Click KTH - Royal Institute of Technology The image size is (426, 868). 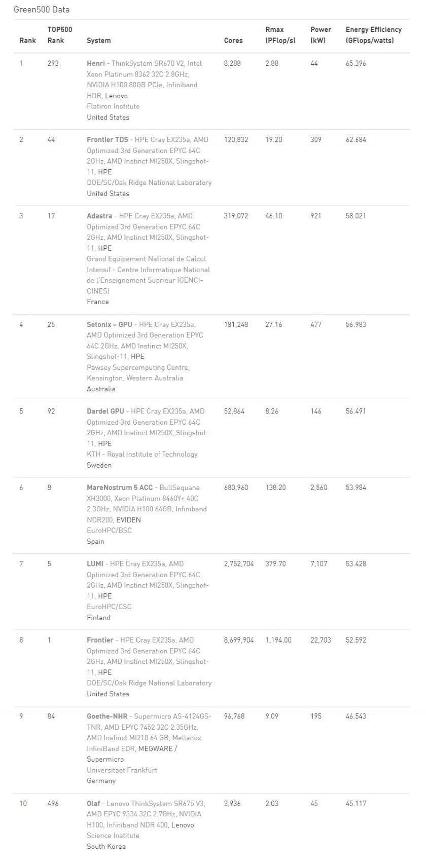click(142, 454)
